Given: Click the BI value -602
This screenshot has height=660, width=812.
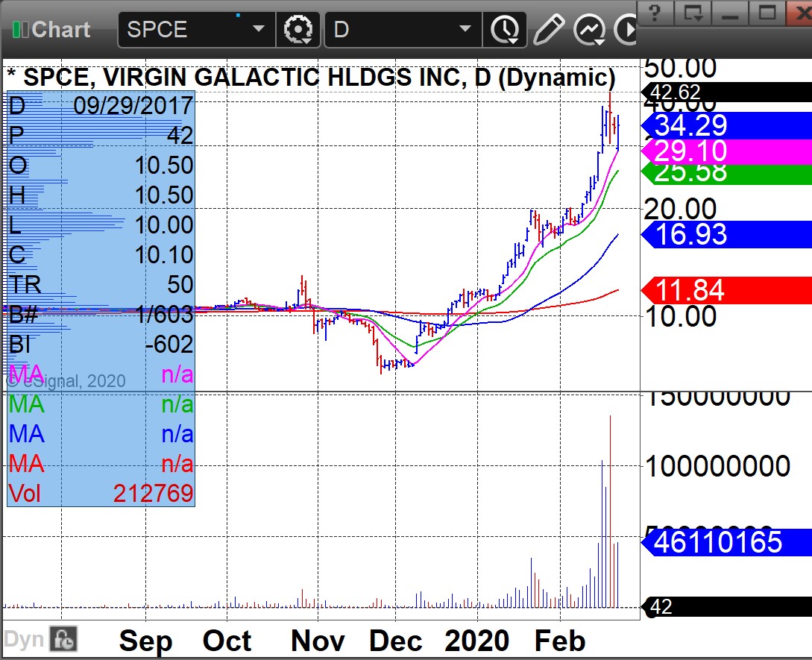Looking at the screenshot, I should pos(169,345).
